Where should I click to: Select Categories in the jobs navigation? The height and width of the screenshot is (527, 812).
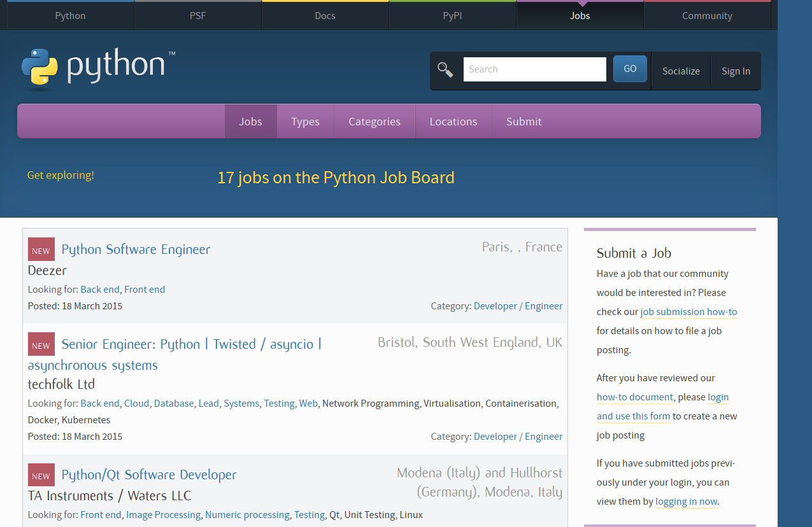pyautogui.click(x=374, y=122)
